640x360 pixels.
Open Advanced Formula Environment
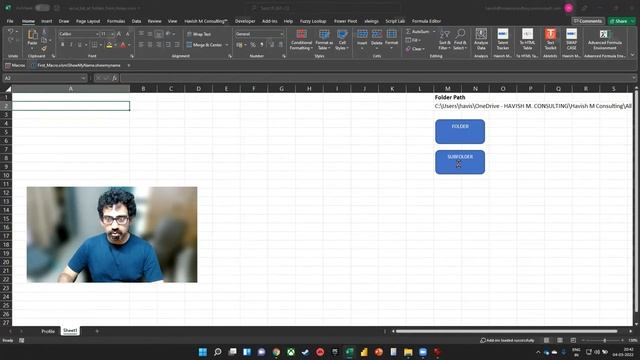pyautogui.click(x=604, y=40)
